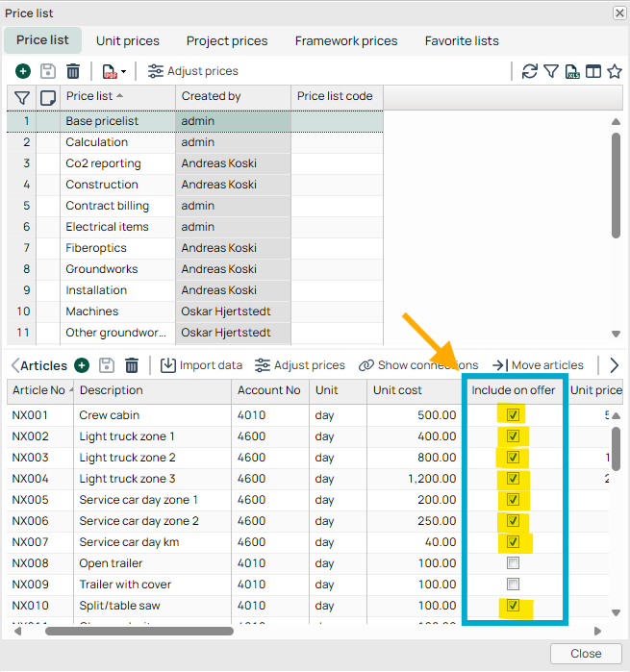This screenshot has height=672, width=630.
Task: Click price list vertical scrollbar thumb
Action: (616, 186)
